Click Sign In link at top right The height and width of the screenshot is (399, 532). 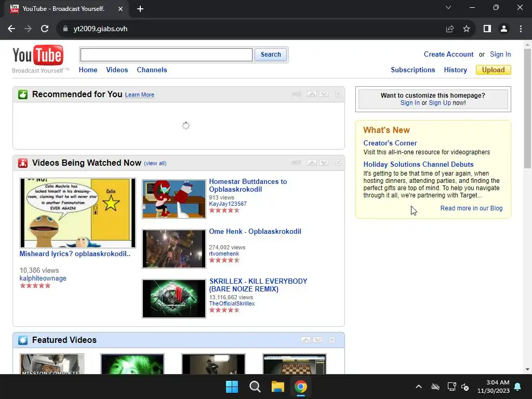(500, 54)
